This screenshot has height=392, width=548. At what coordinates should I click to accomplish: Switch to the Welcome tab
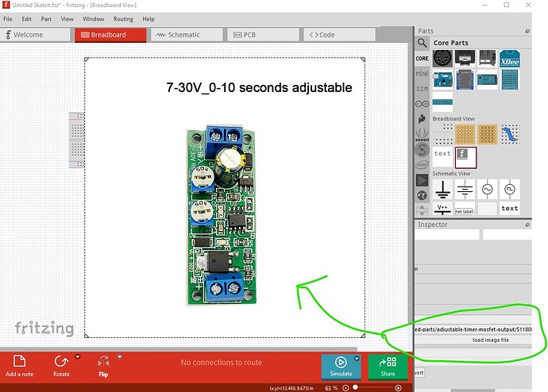[35, 35]
